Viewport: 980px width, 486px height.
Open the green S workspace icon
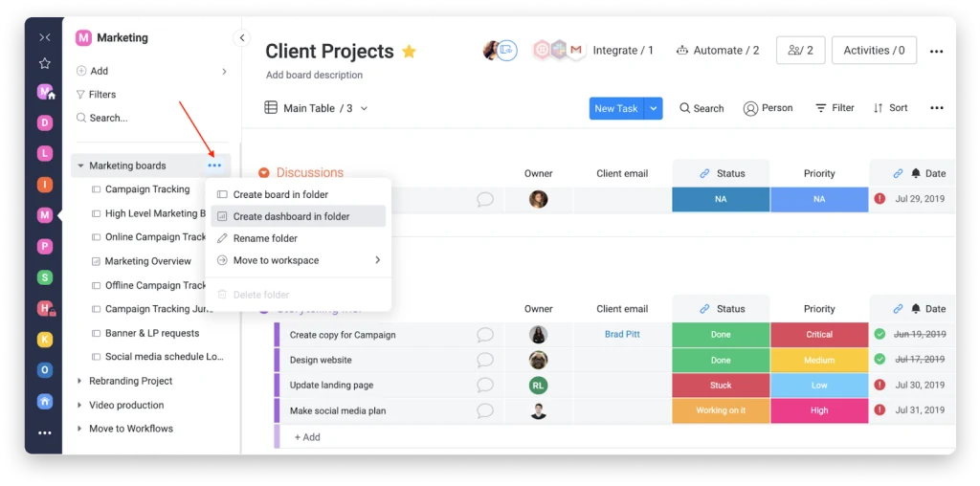[44, 277]
